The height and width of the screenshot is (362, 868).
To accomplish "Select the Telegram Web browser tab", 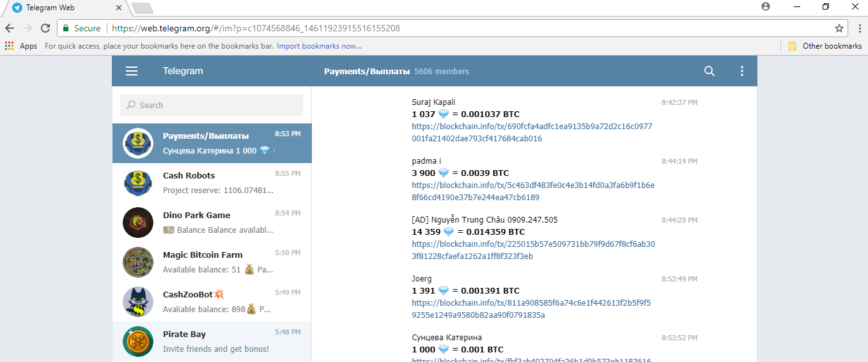I will 66,8.
